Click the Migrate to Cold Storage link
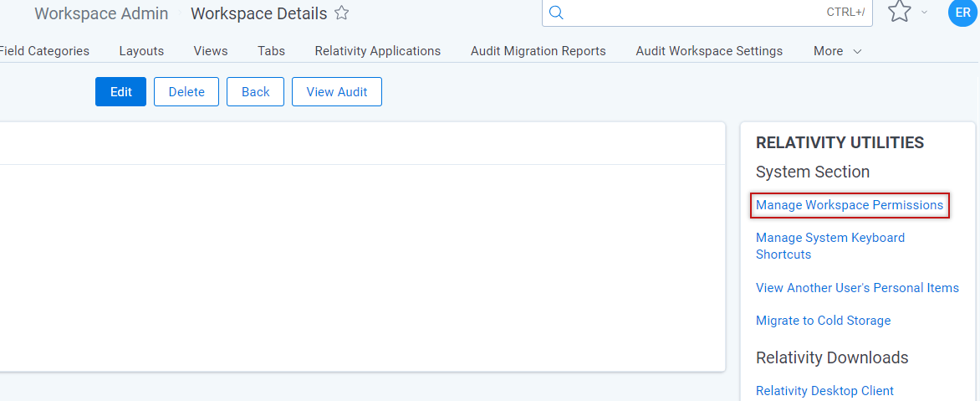 pos(823,321)
